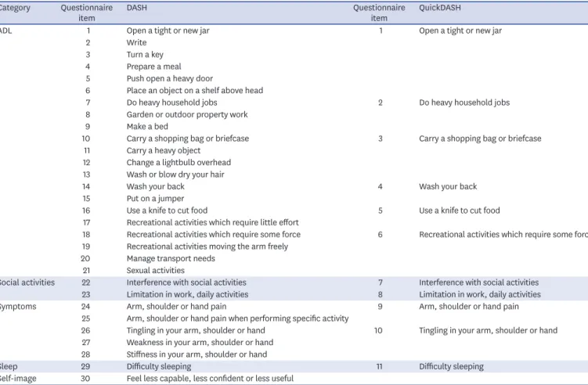This screenshot has height=385, width=588.
Task: Select 'Do heavy household jobs' under DASH
Action: coord(171,103)
